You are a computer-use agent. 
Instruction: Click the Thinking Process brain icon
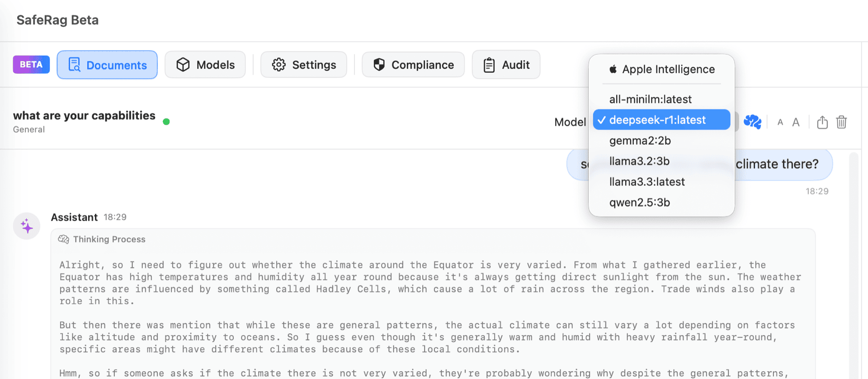(63, 239)
